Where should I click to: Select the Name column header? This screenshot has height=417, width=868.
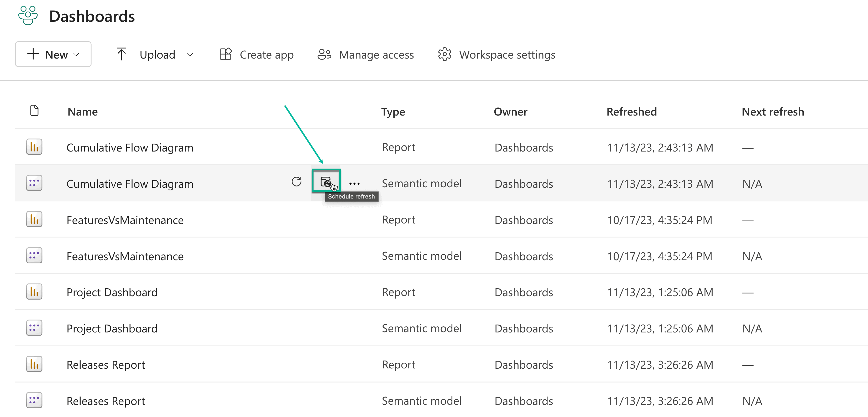(82, 112)
